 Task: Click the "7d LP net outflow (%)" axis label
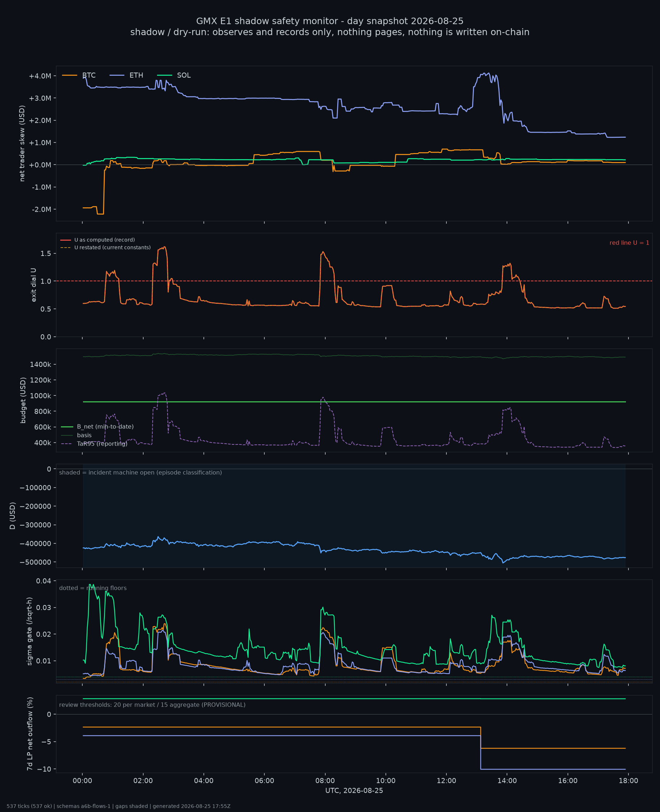[30, 734]
